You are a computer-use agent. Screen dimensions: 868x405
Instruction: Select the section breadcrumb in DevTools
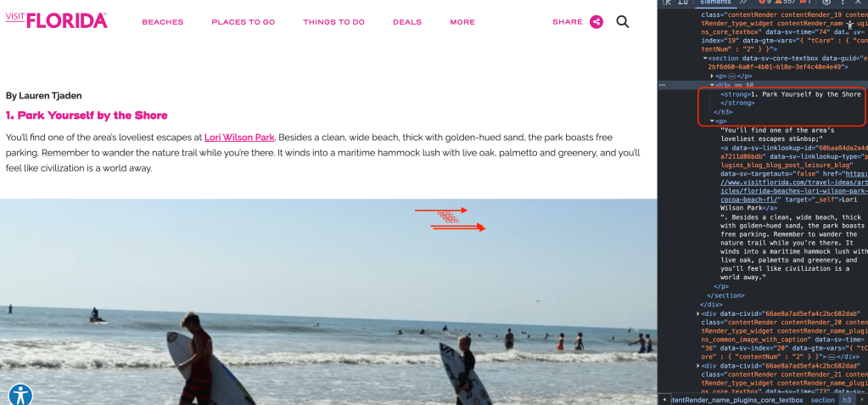[823, 399]
